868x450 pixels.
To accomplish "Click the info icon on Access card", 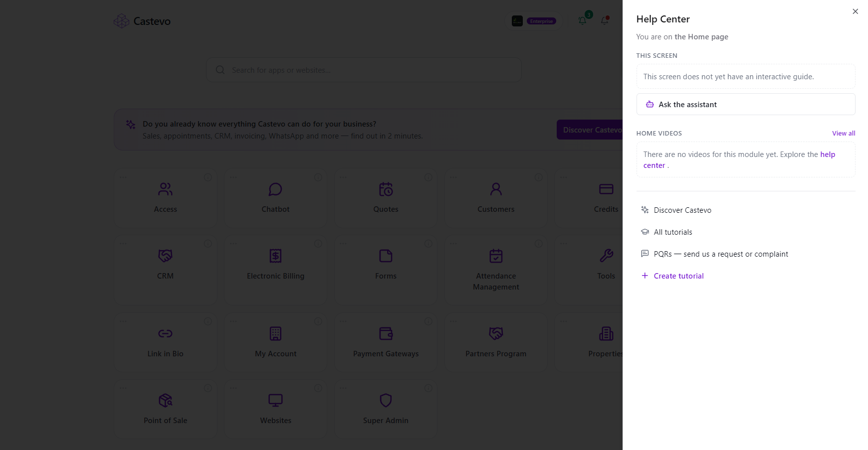I will point(208,177).
